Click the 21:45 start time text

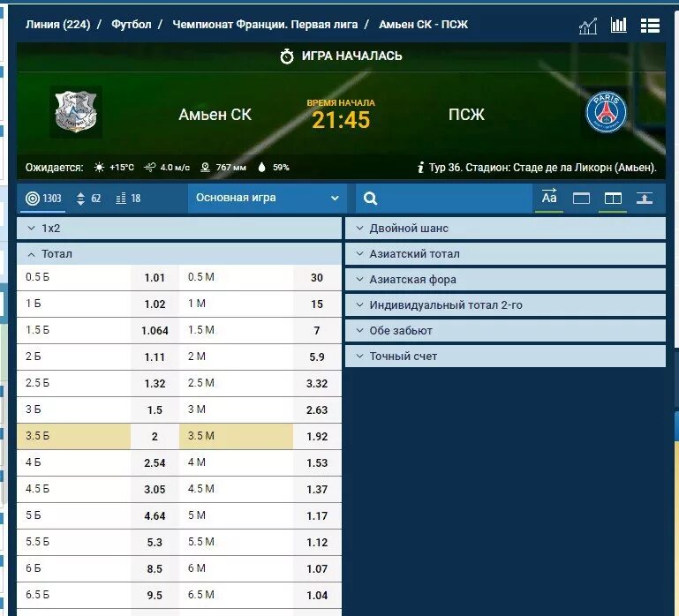pyautogui.click(x=341, y=120)
